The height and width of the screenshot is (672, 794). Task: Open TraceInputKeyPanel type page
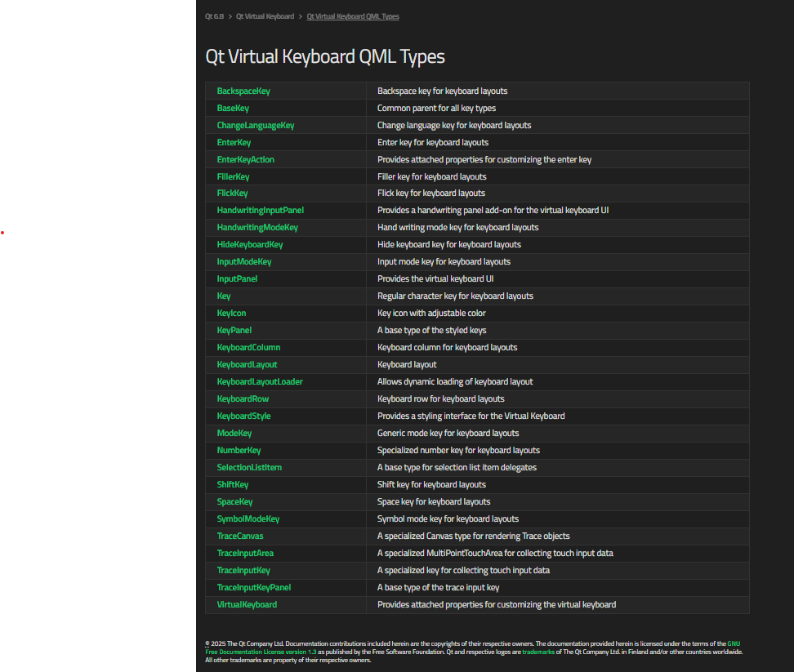pos(254,588)
